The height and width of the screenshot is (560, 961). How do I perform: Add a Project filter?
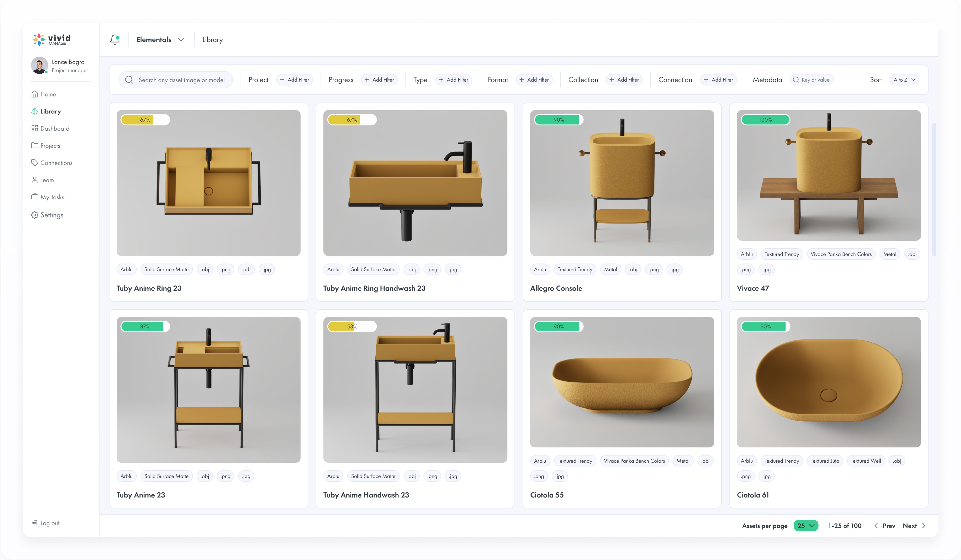point(294,80)
